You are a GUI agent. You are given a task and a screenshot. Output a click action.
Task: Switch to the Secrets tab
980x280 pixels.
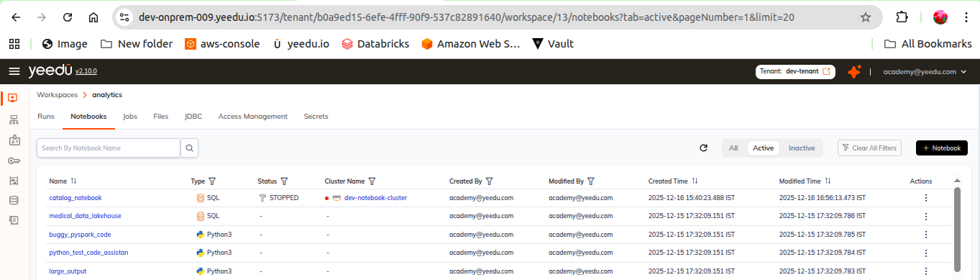316,116
